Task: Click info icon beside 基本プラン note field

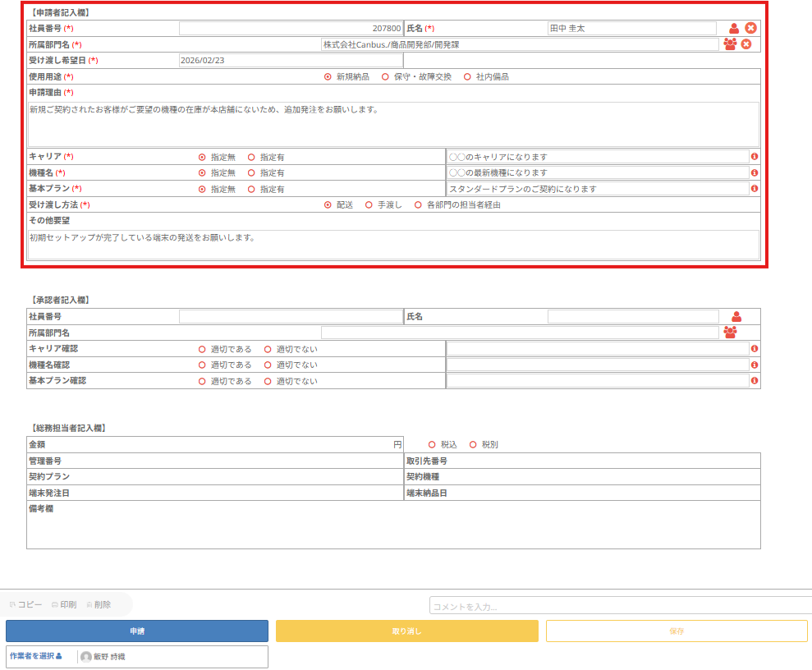Action: tap(755, 189)
